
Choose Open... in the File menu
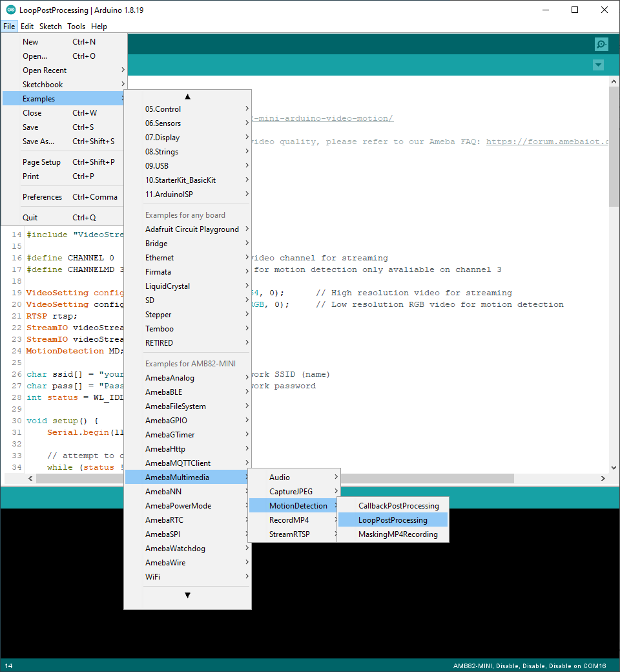65,56
